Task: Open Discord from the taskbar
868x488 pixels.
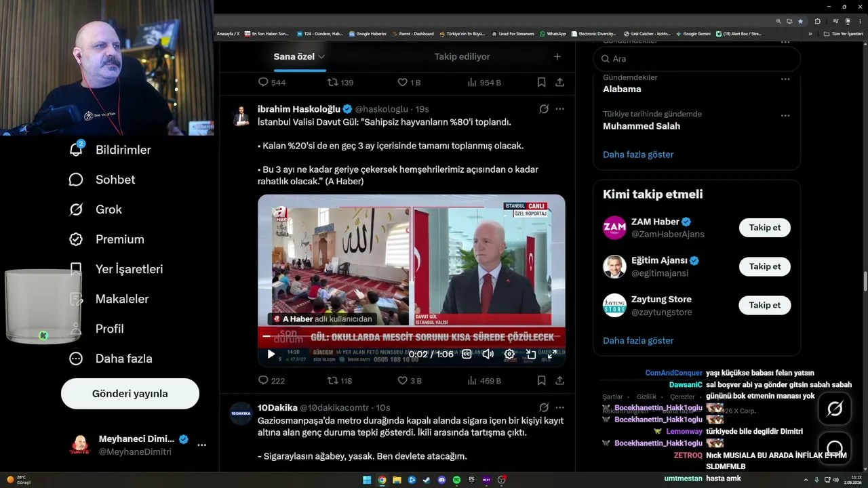Action: pos(441,480)
